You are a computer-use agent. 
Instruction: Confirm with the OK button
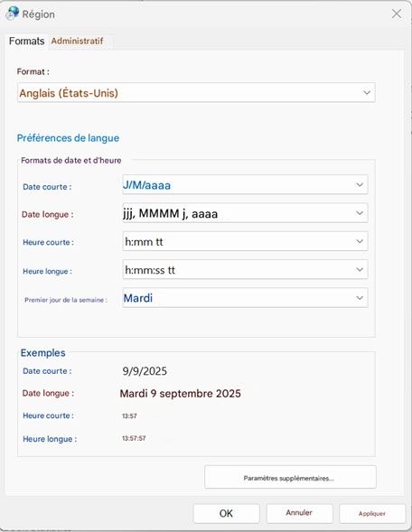227,513
